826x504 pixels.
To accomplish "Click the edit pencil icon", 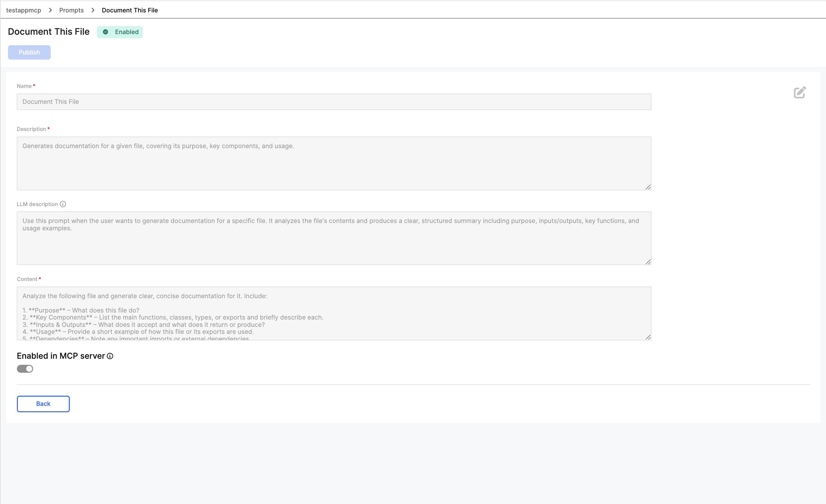I will click(x=800, y=92).
